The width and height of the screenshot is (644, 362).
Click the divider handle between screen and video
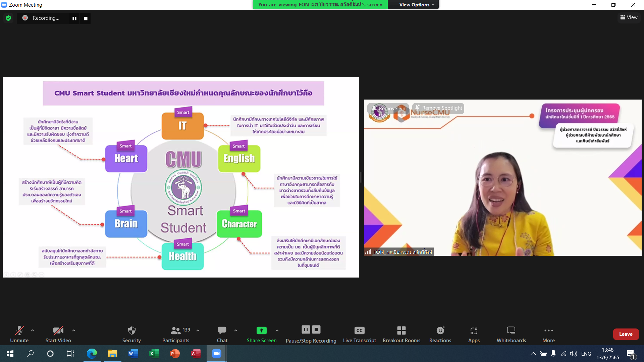pyautogui.click(x=361, y=177)
